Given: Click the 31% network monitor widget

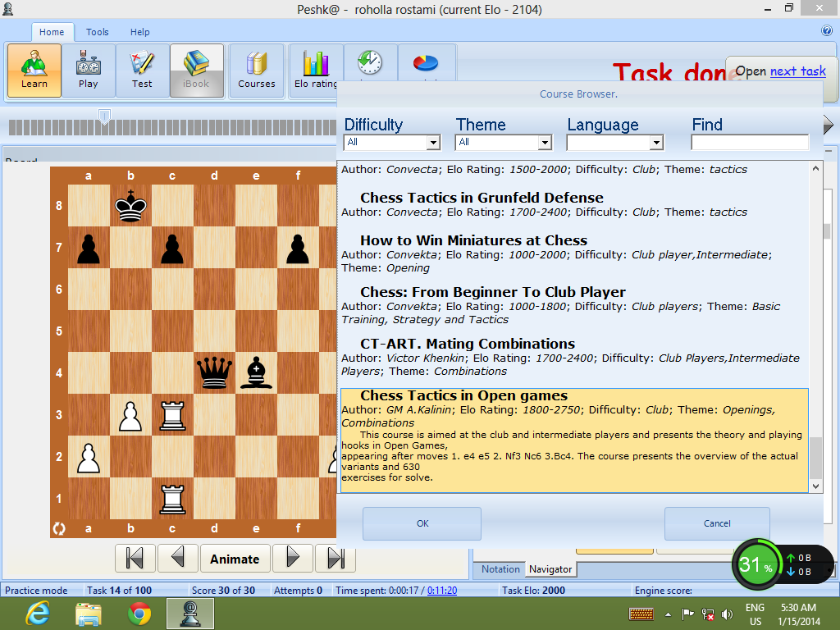Looking at the screenshot, I should click(756, 564).
